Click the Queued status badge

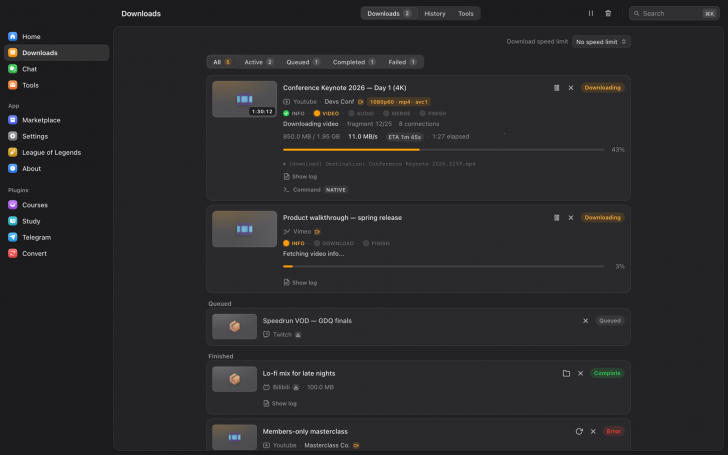click(610, 321)
